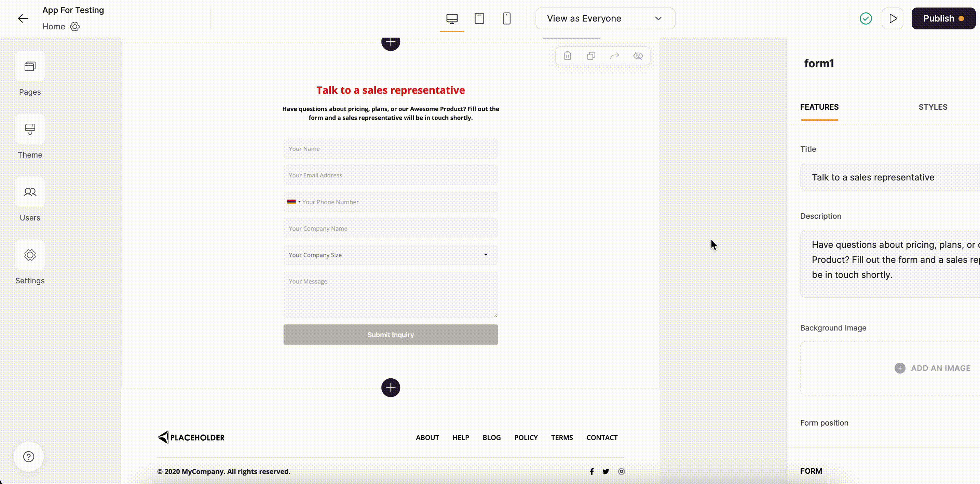Expand the Your Company Size dropdown

(486, 255)
